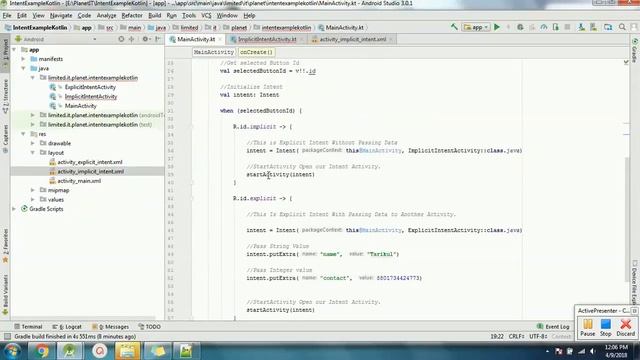This screenshot has width=640, height=360.
Task: Click the Debug app bug icon
Action: [x=520, y=27]
